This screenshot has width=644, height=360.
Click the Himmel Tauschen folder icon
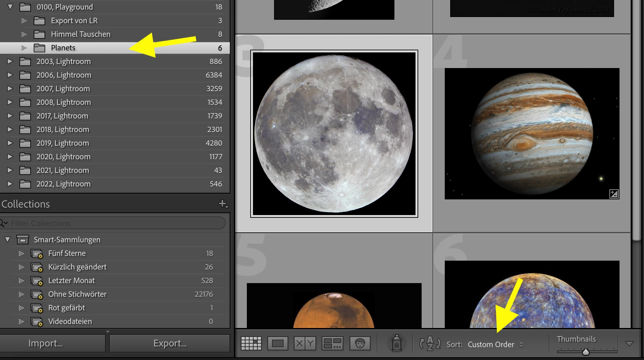(39, 34)
